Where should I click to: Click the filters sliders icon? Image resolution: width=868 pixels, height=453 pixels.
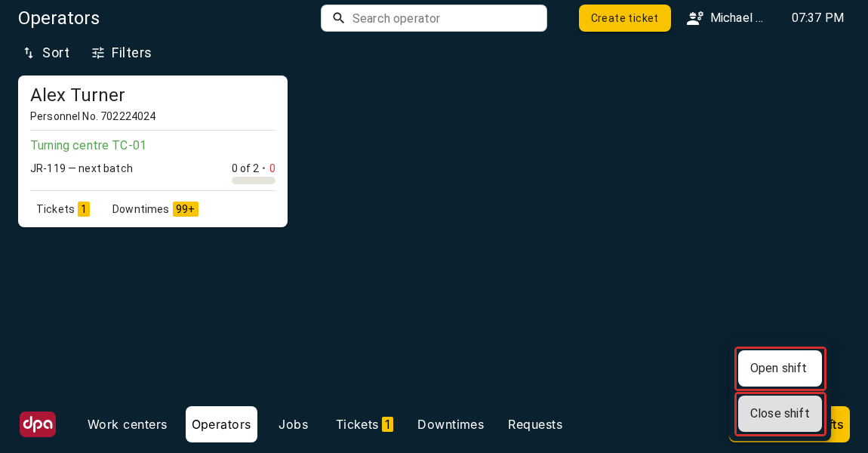98,53
